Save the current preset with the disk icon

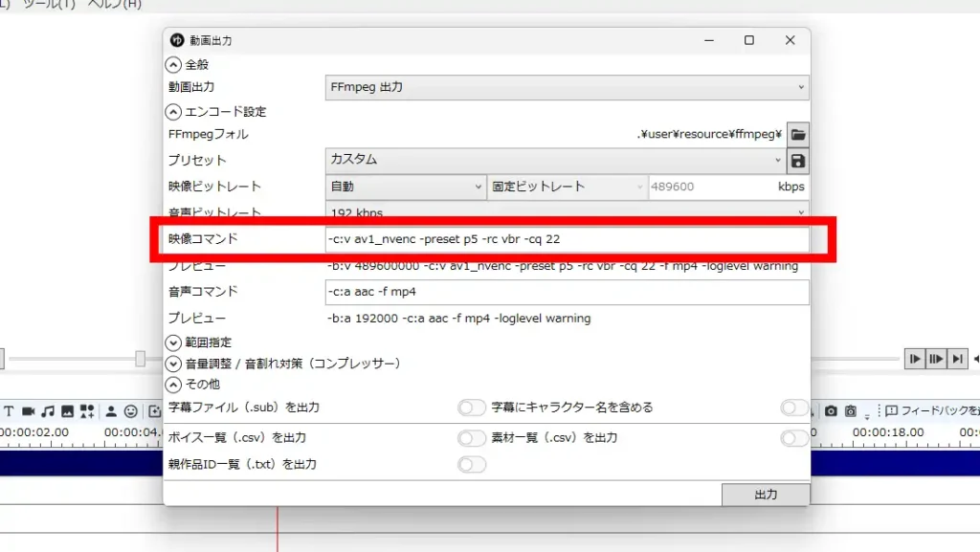[798, 160]
